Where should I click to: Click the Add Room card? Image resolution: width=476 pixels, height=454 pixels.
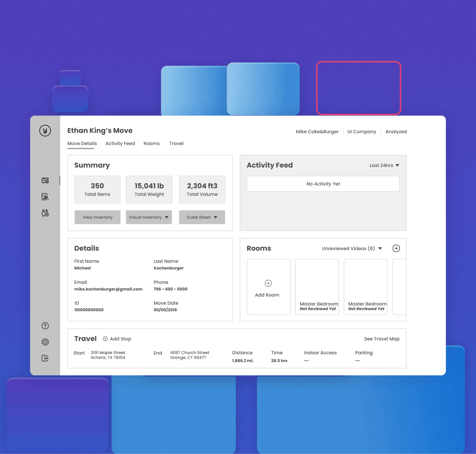click(x=268, y=287)
